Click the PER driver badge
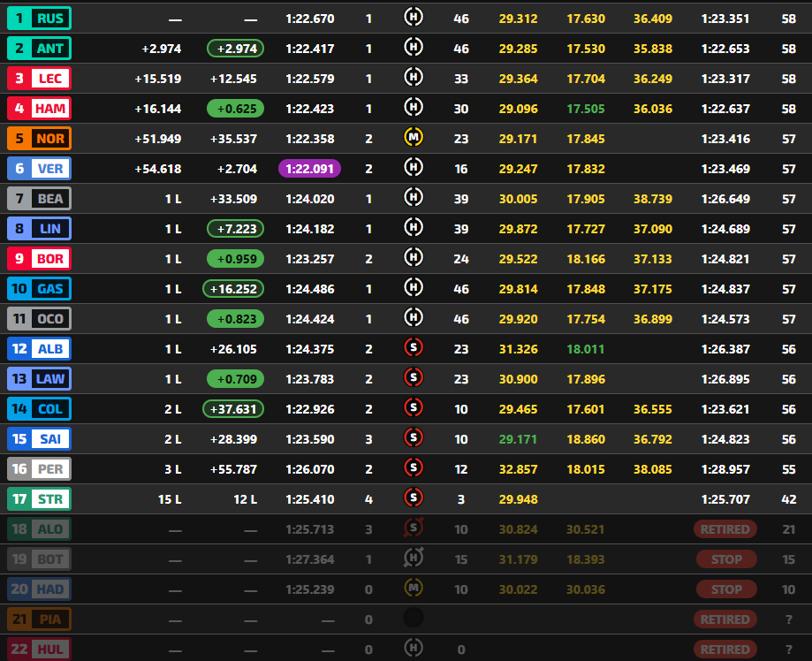Image resolution: width=812 pixels, height=661 pixels. 40,469
